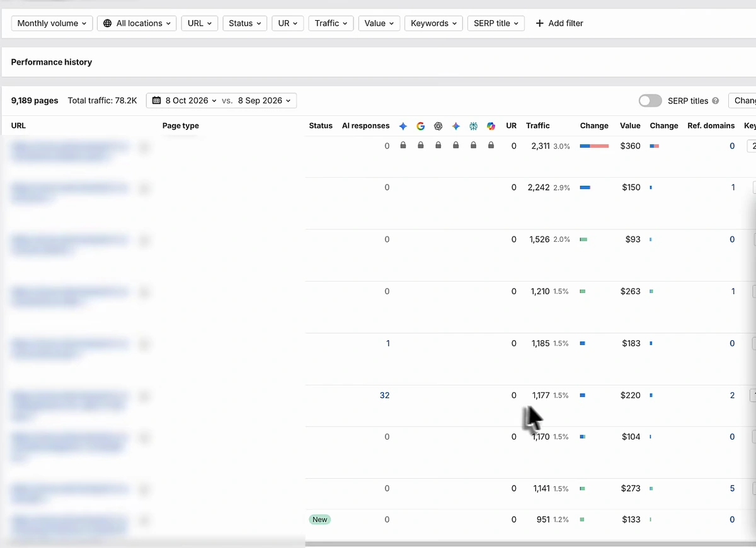Click the traffic value 1,185
Screen dimensions: 756x548
(x=540, y=343)
